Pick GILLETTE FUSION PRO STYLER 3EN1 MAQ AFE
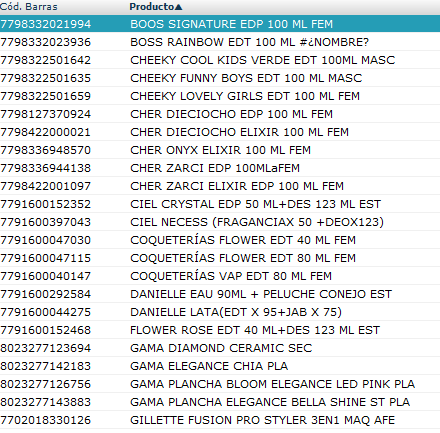The image size is (440, 433). [220, 420]
